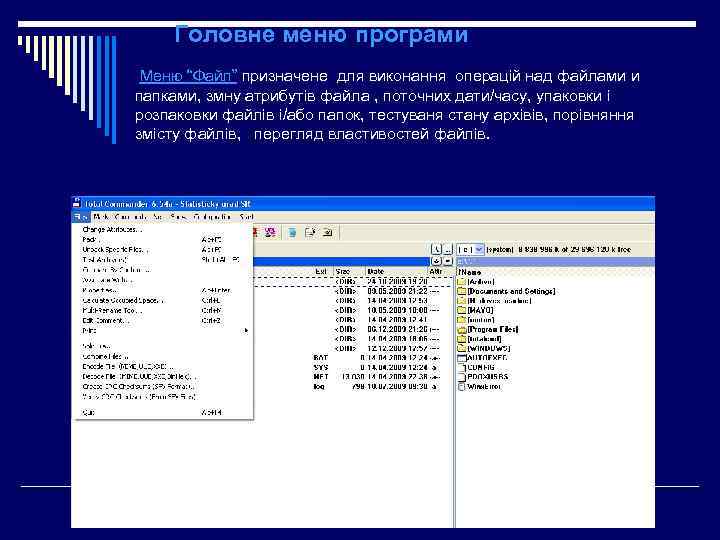Click the notepad toolbar icon
This screenshot has height=540, width=720.
pos(310,232)
